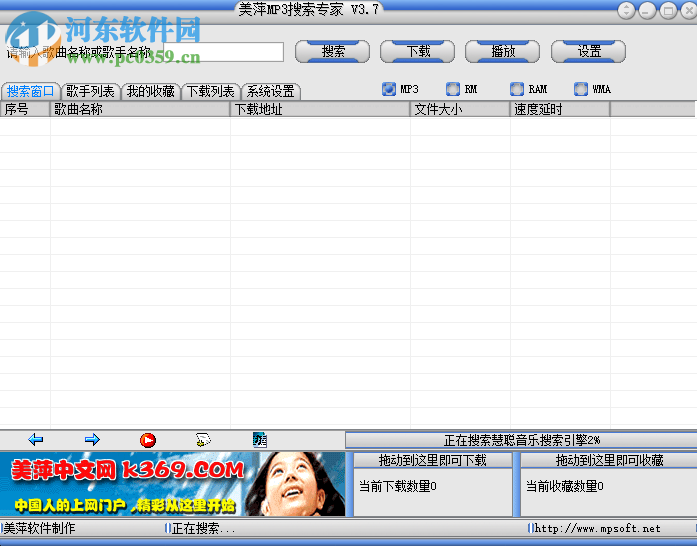The width and height of the screenshot is (697, 546).
Task: Click the 美萍中文网 k369.com banner ad
Action: click(x=172, y=484)
